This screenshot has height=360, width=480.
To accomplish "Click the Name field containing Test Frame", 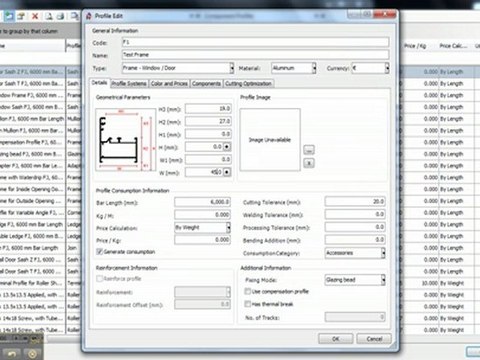I will pyautogui.click(x=255, y=55).
